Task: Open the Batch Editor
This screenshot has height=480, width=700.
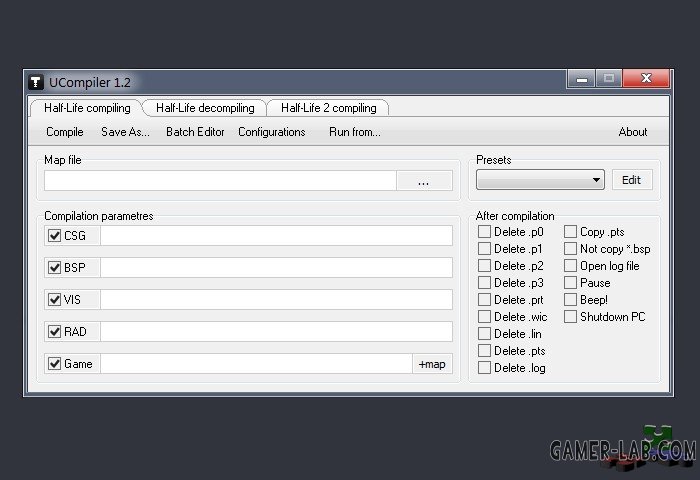Action: (x=195, y=132)
